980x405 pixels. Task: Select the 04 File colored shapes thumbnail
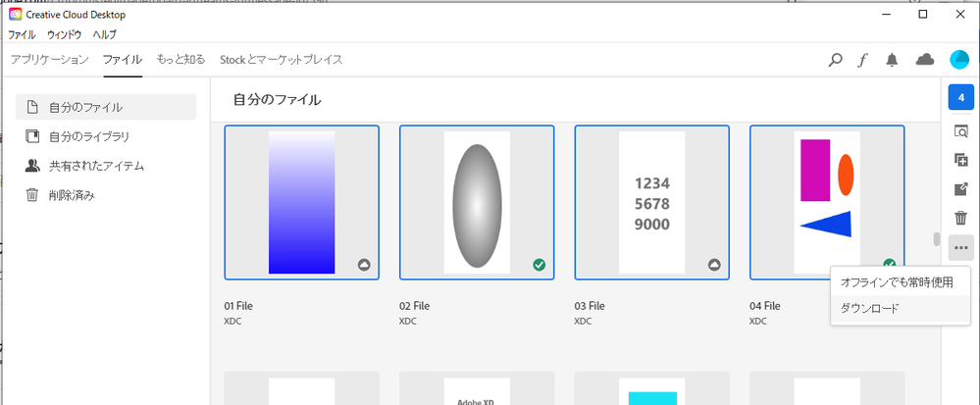point(827,202)
